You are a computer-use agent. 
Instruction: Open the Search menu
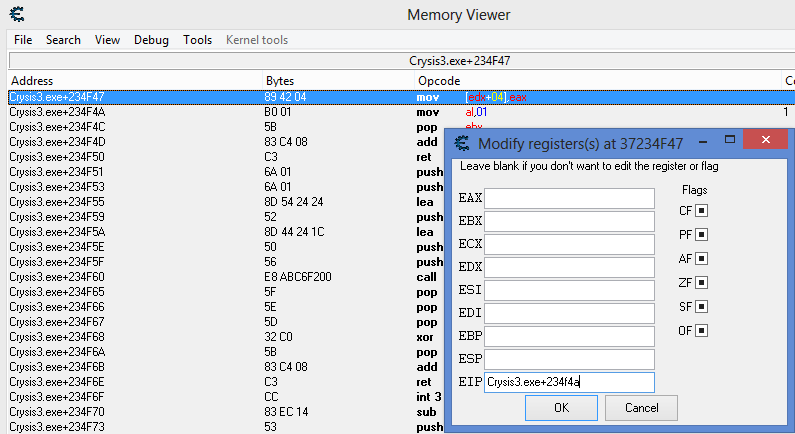tap(63, 40)
